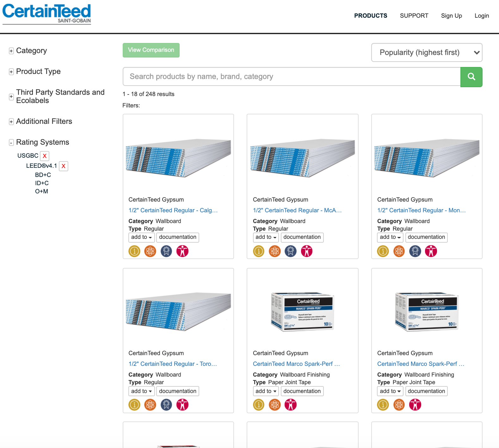Go to the Sign Up page
Viewport: 499px width, 448px height.
click(x=451, y=16)
